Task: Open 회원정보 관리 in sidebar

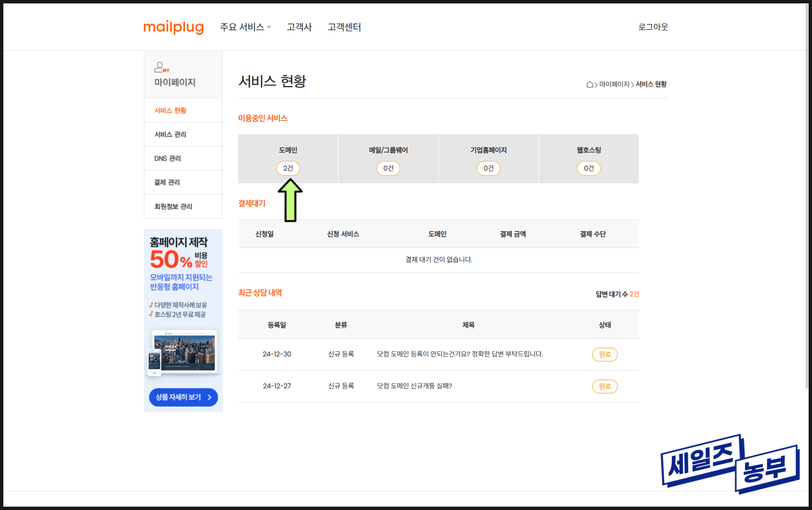Action: [x=173, y=206]
